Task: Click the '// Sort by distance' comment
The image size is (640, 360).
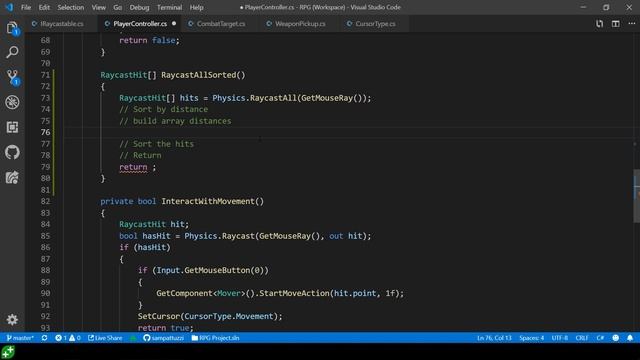Action: click(163, 109)
